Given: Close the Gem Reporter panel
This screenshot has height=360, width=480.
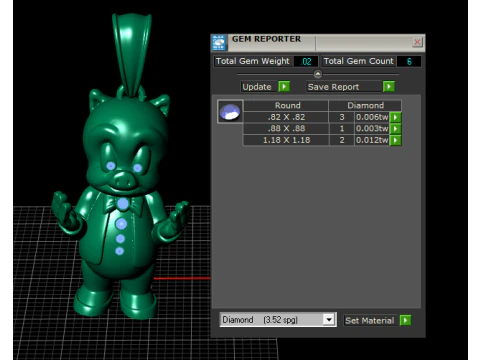Looking at the screenshot, I should pyautogui.click(x=417, y=42).
